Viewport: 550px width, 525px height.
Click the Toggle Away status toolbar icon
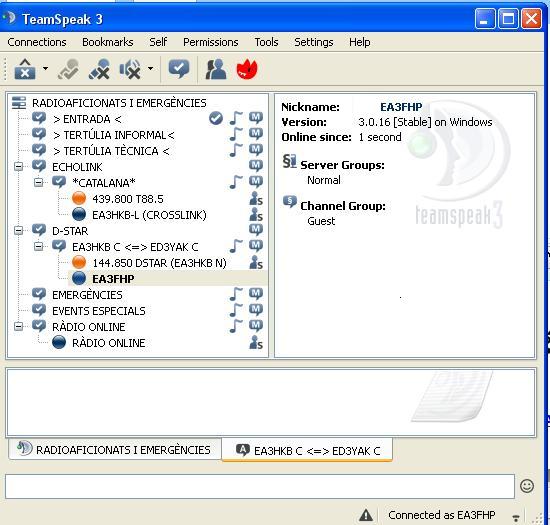68,69
